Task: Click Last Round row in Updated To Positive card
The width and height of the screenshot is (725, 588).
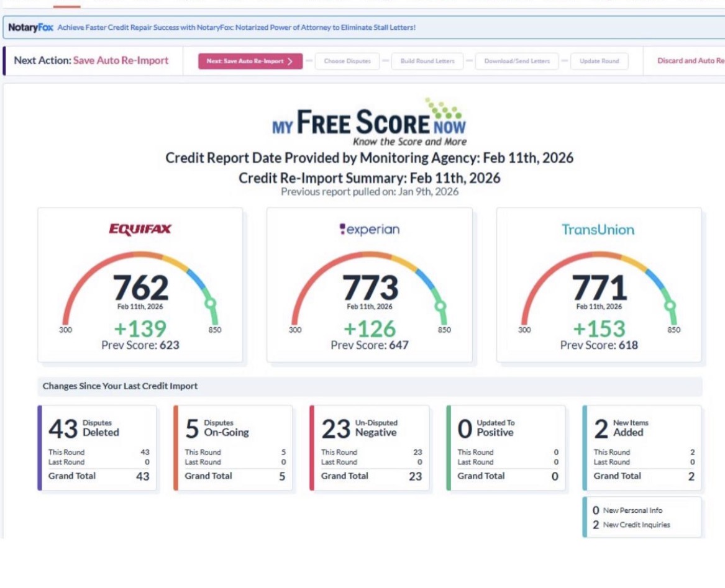Action: pyautogui.click(x=508, y=462)
